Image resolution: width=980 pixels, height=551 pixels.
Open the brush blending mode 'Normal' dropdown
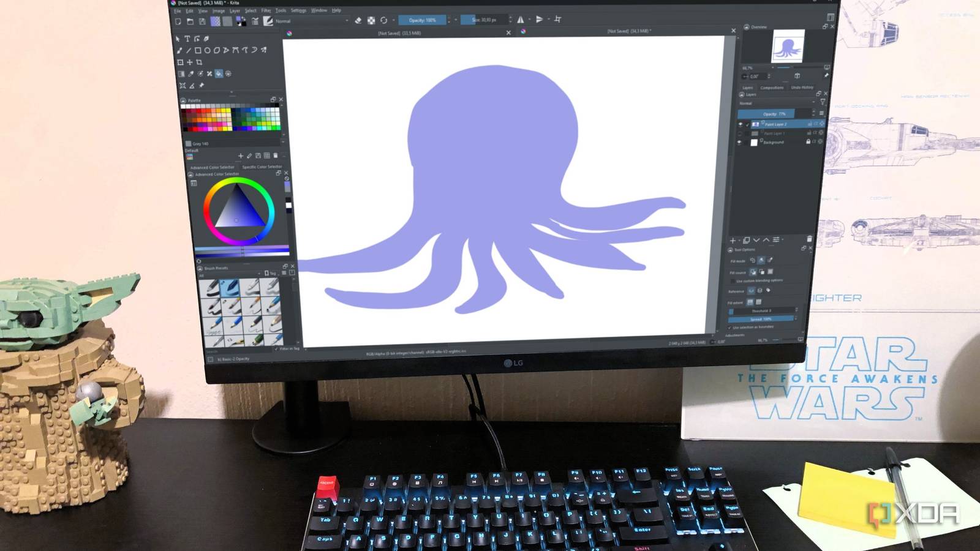(x=311, y=21)
